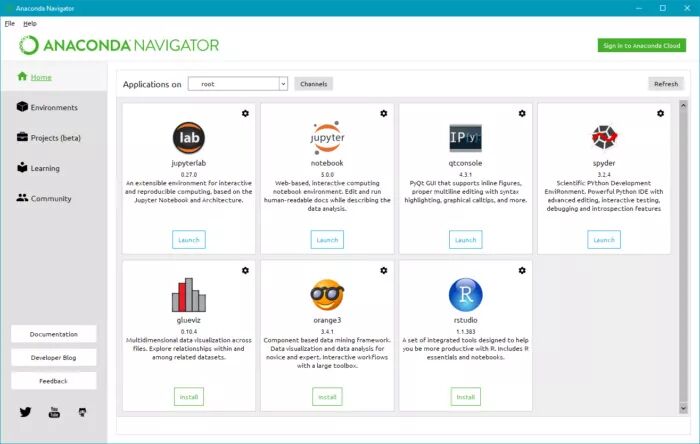Click the glueviz bar chart logo
Screen dimensions: 700x444
point(189,295)
